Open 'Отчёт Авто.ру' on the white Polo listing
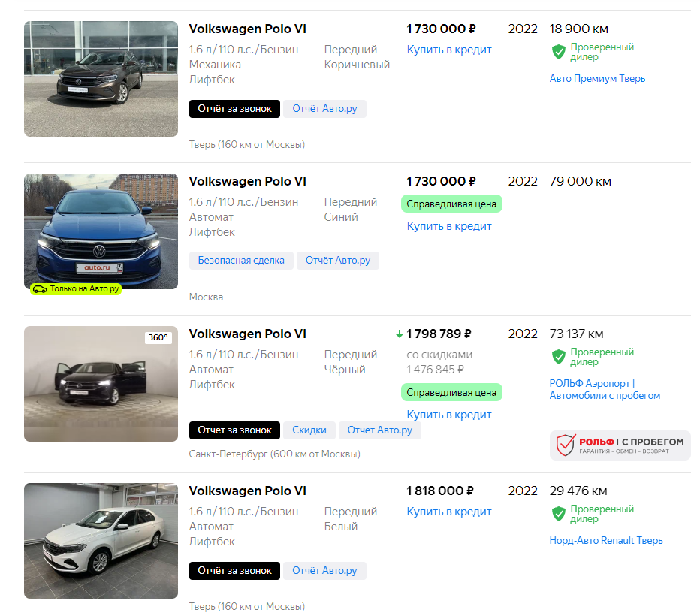This screenshot has width=700, height=613. 324,571
